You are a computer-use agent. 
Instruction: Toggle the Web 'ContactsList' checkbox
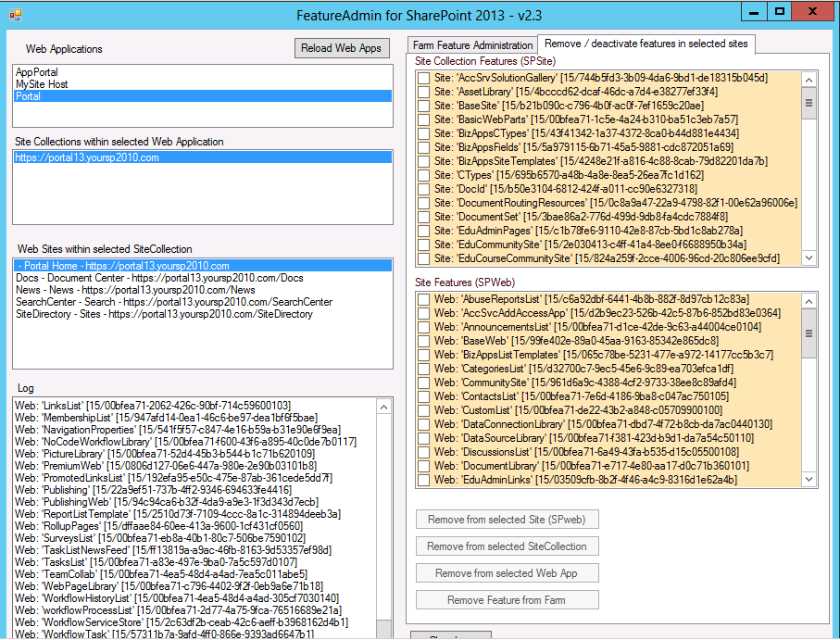[x=424, y=396]
